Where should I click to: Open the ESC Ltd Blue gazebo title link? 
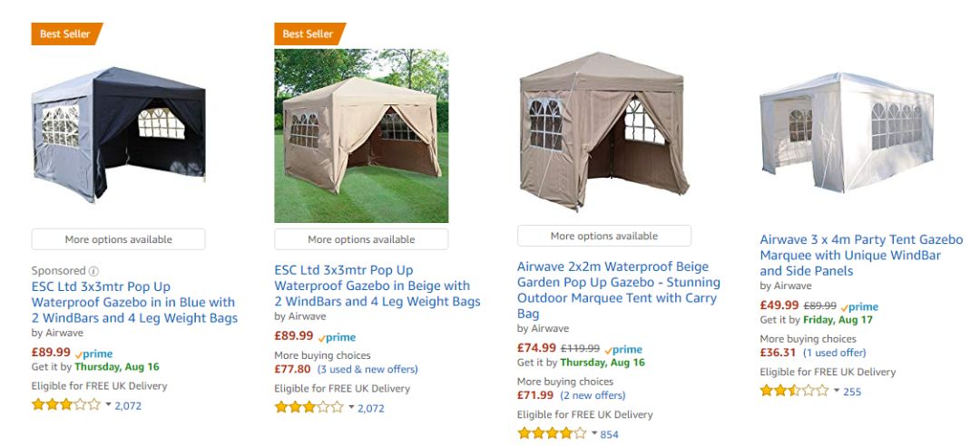133,302
